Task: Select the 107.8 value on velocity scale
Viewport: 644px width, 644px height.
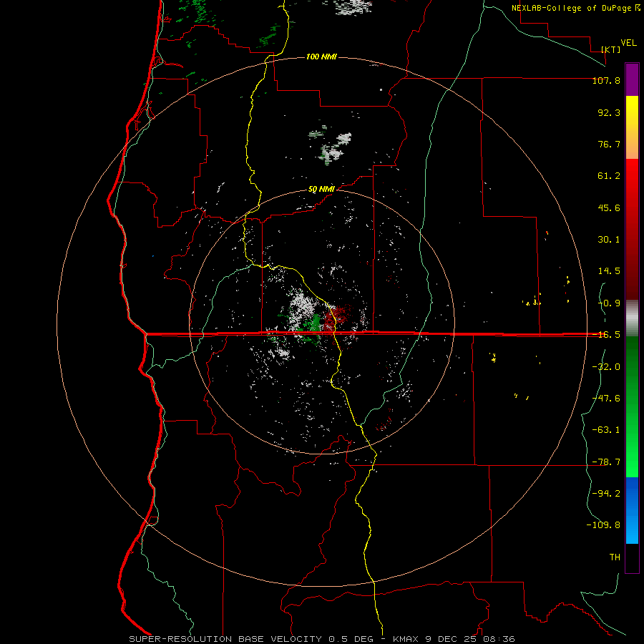Action: pos(606,80)
